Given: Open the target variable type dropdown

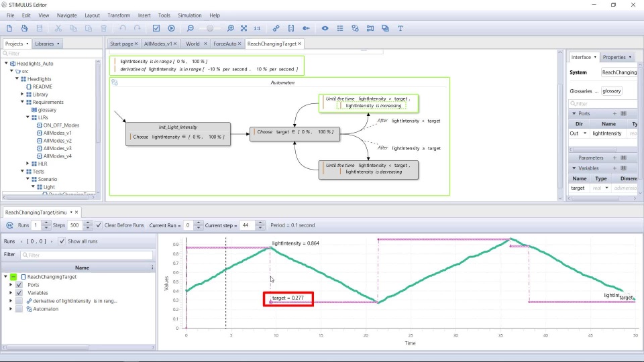Looking at the screenshot, I should coord(606,188).
